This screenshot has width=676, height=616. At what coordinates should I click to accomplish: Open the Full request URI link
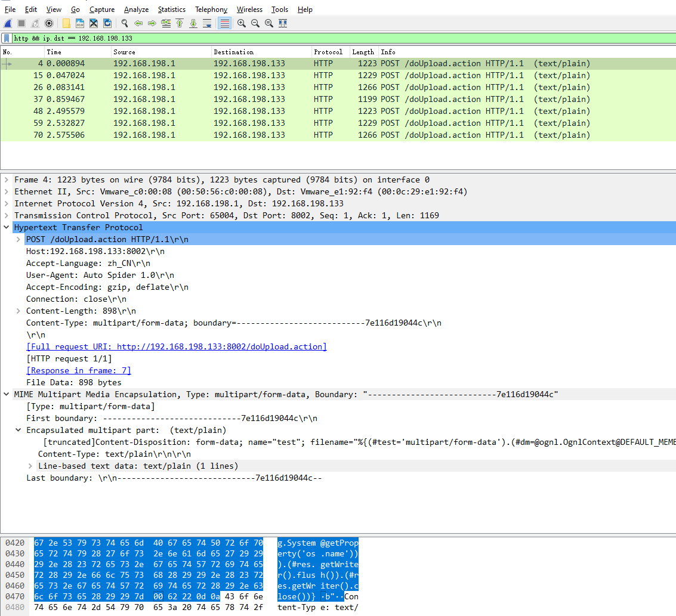click(x=177, y=347)
